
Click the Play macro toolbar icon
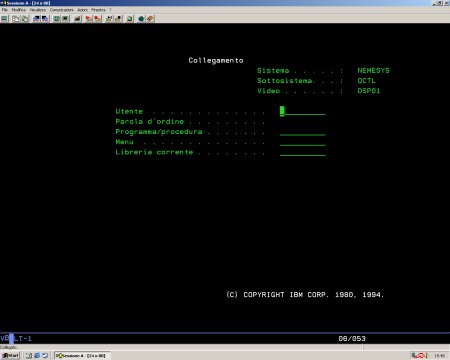[x=109, y=19]
